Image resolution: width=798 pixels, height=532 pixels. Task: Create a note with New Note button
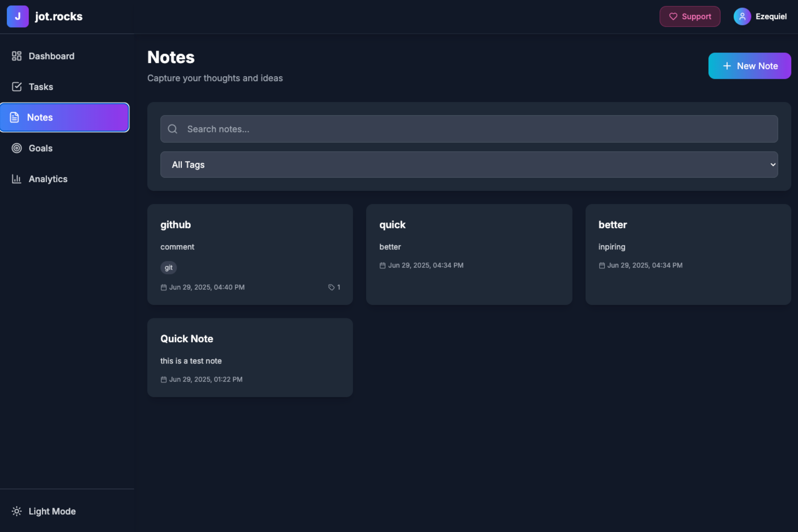click(750, 66)
